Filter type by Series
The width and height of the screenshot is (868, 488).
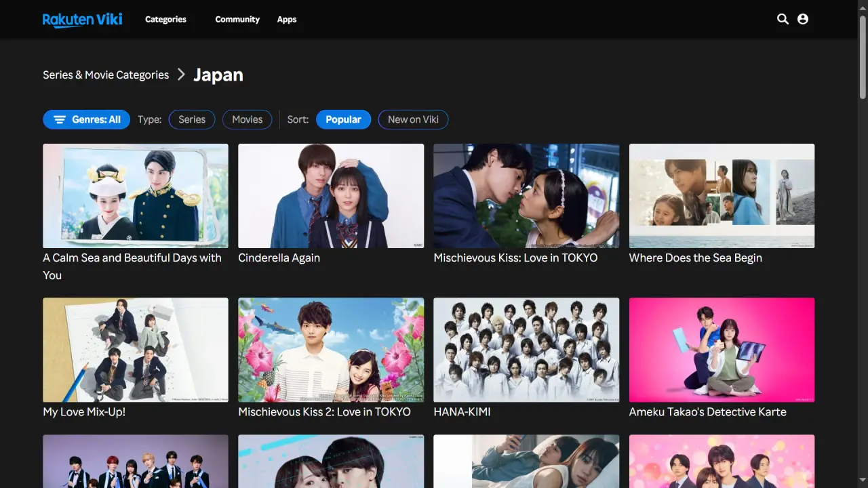click(x=192, y=119)
